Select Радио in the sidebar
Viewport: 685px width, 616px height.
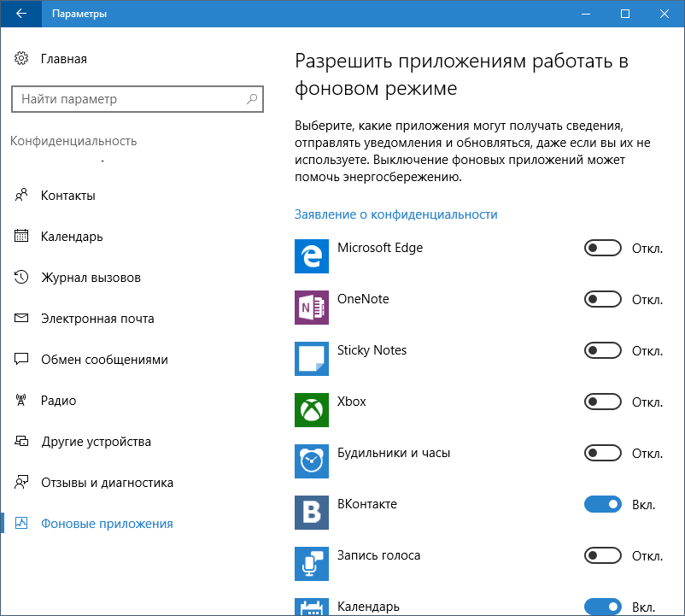coord(59,401)
